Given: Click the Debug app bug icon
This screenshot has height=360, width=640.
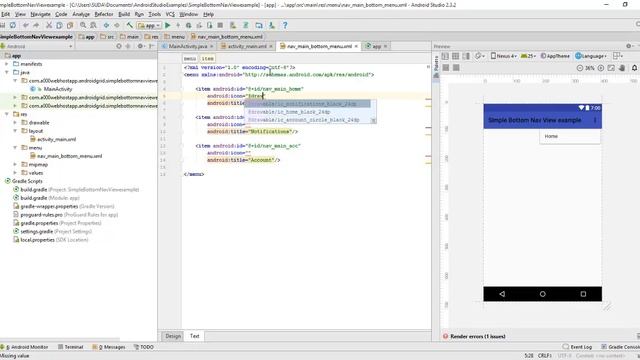Looking at the screenshot, I should (189, 25).
